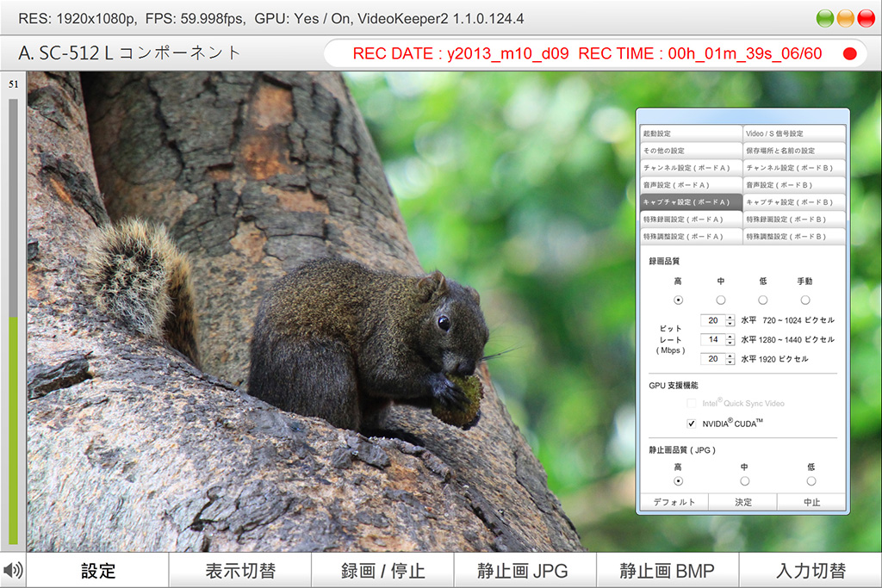Image resolution: width=882 pixels, height=588 pixels.
Task: Uncheck the NVIDIA CUDA checkbox
Action: click(692, 424)
